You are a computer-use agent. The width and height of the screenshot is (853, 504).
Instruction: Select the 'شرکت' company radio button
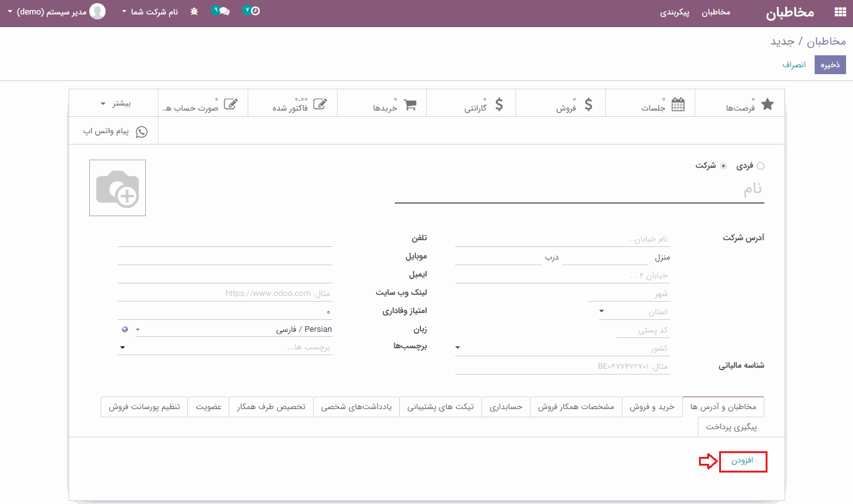724,166
